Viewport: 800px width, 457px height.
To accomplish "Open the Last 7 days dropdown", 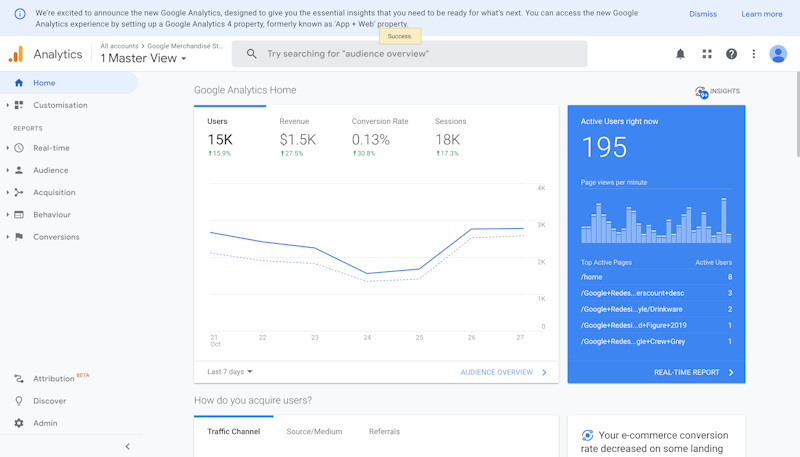I will point(230,372).
